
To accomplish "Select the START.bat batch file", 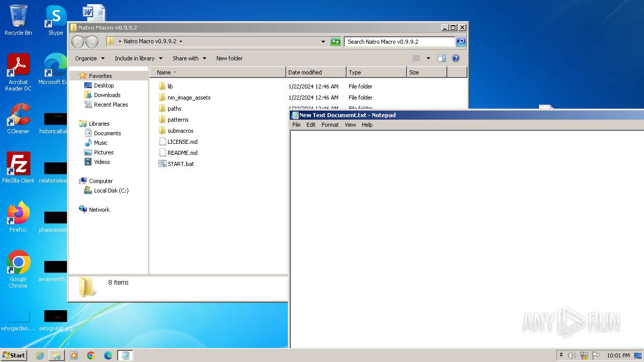I will tap(176, 164).
